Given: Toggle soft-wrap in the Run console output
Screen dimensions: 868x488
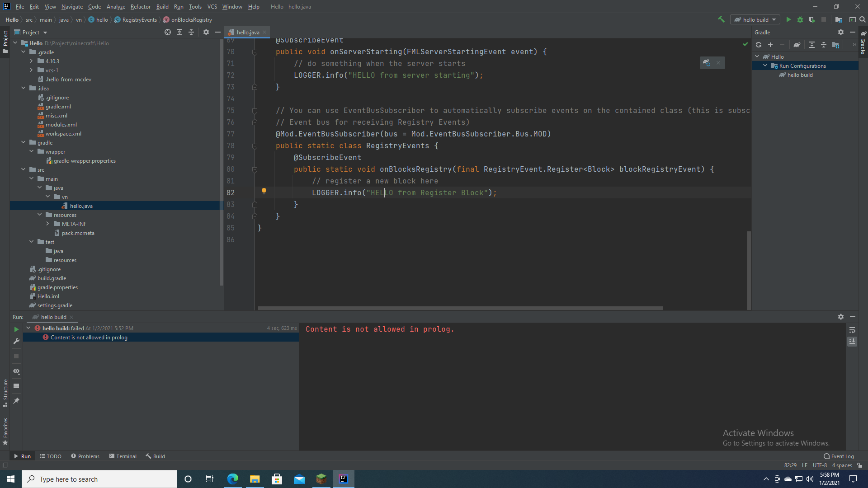Looking at the screenshot, I should [x=852, y=330].
